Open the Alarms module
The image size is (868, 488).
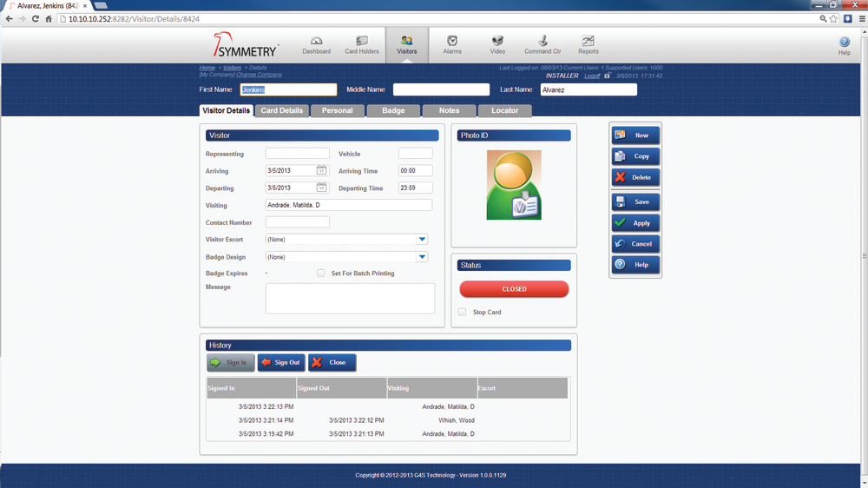pos(452,45)
